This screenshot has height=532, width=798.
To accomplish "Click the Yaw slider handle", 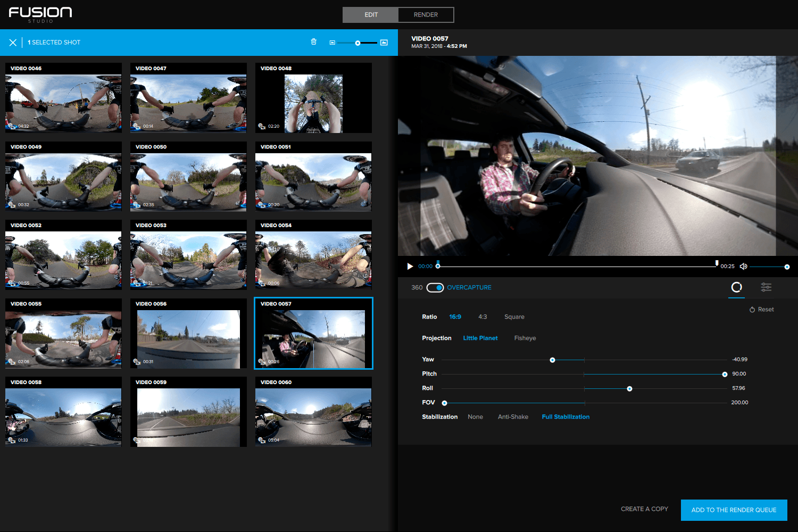I will [552, 360].
